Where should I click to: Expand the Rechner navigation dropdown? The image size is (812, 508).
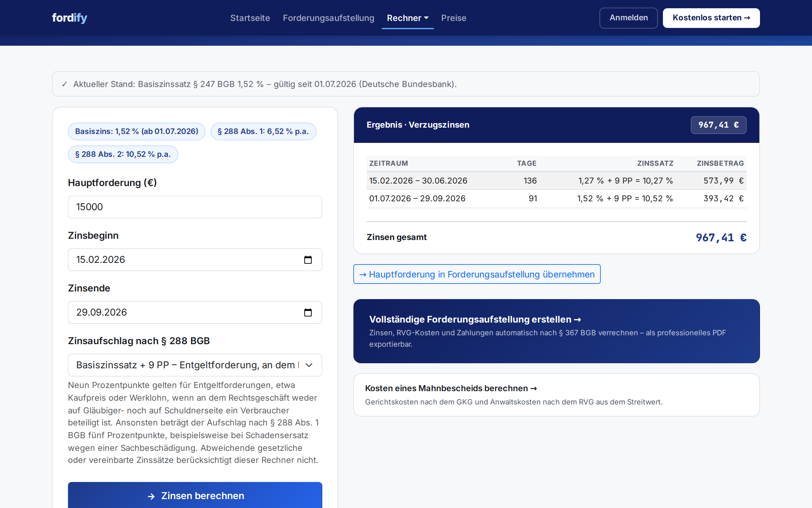click(408, 18)
